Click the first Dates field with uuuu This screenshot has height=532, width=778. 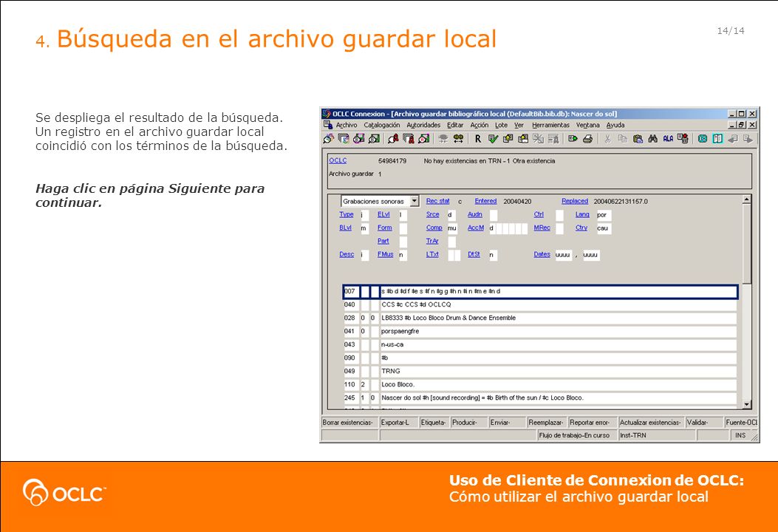coord(563,255)
